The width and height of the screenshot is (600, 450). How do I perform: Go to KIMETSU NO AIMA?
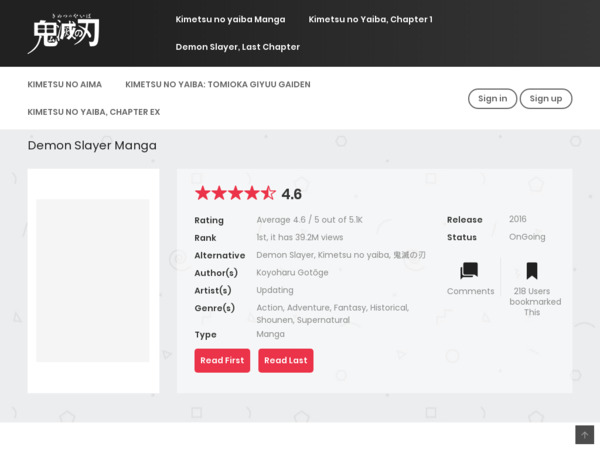click(x=65, y=85)
